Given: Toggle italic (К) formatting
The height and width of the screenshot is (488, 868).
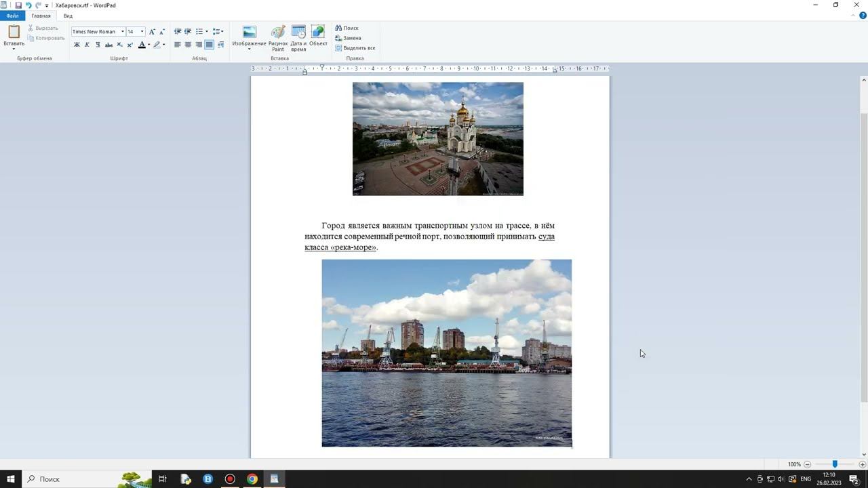Looking at the screenshot, I should (x=87, y=45).
